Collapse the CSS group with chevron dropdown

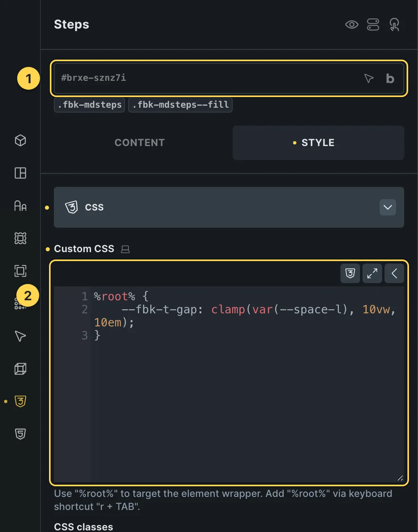tap(388, 207)
